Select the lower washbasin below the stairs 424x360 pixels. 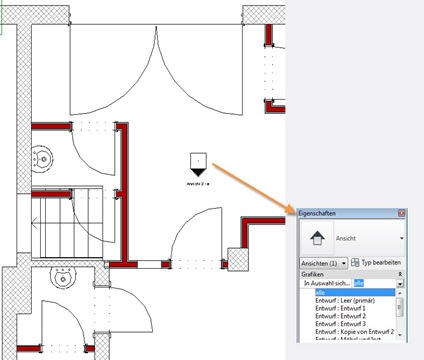pyautogui.click(x=62, y=277)
